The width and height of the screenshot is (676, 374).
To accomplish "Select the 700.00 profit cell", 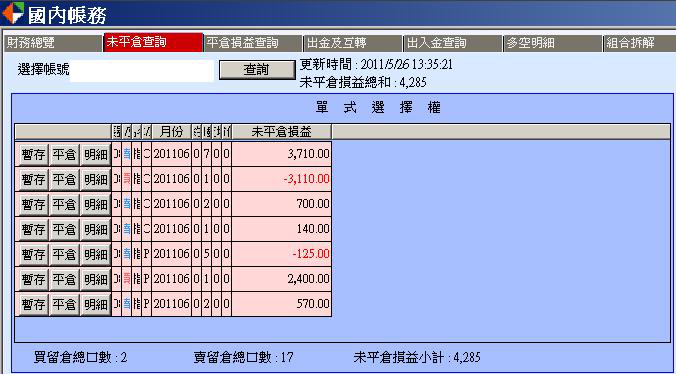I will [282, 204].
